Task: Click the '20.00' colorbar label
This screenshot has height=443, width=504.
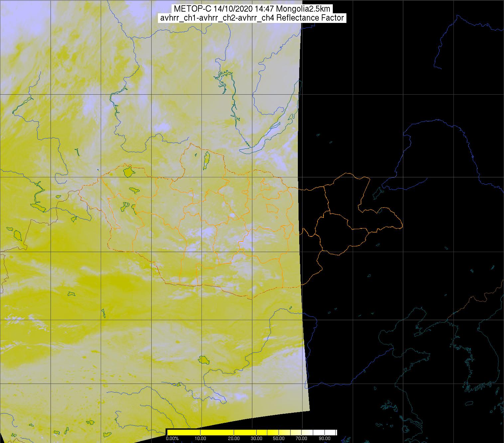Action: (x=234, y=439)
